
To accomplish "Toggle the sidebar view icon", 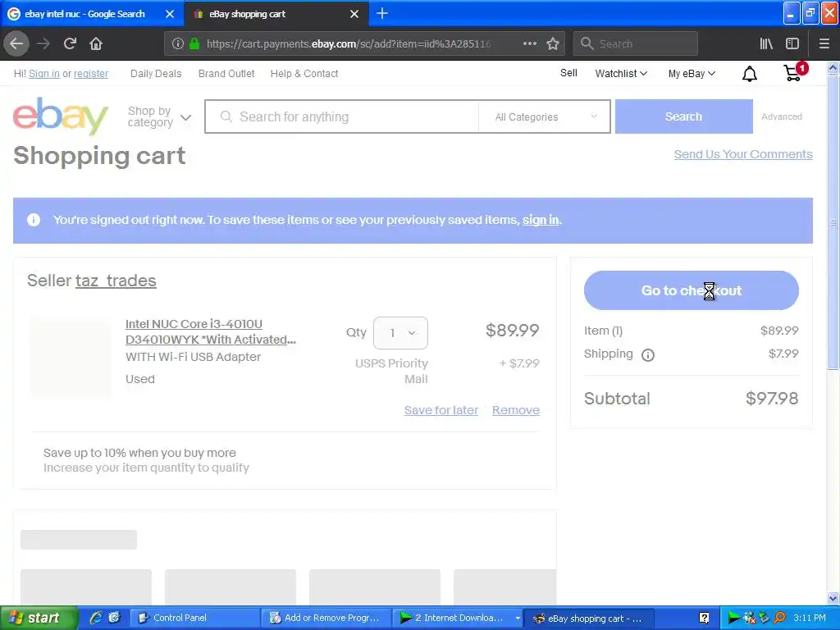I will (x=792, y=43).
